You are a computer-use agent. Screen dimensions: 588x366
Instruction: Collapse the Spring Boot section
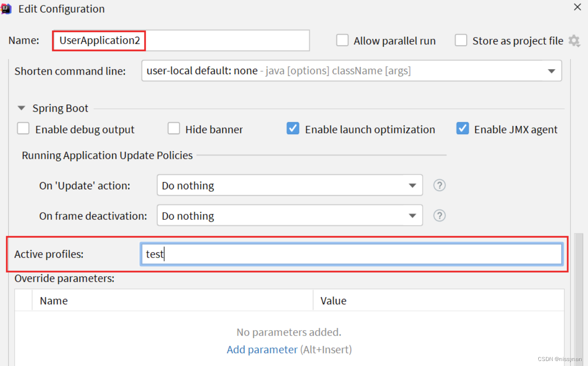21,108
